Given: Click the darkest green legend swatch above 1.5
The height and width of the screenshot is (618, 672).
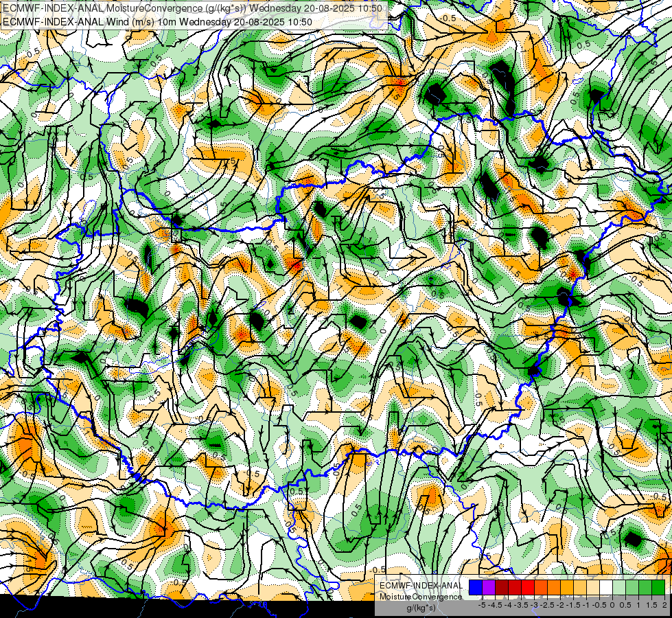Looking at the screenshot, I should 658,587.
